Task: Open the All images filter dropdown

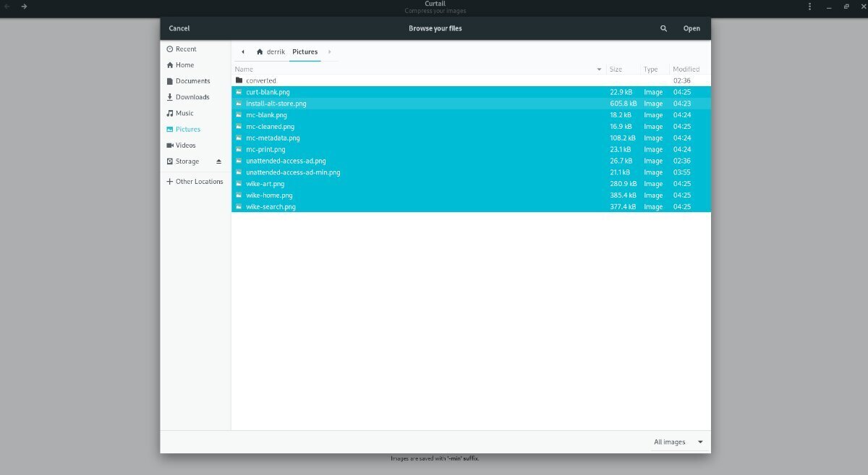Action: pyautogui.click(x=678, y=442)
